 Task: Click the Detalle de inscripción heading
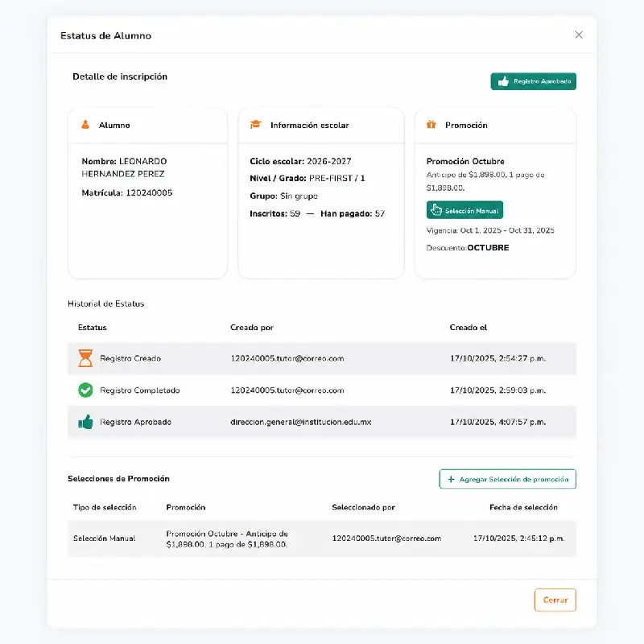click(x=120, y=76)
